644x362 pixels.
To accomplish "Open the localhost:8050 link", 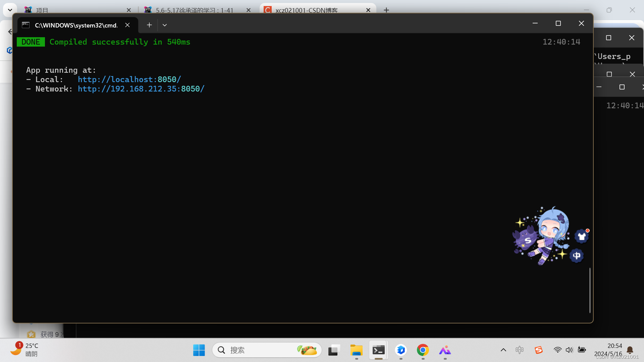I will tap(129, 79).
